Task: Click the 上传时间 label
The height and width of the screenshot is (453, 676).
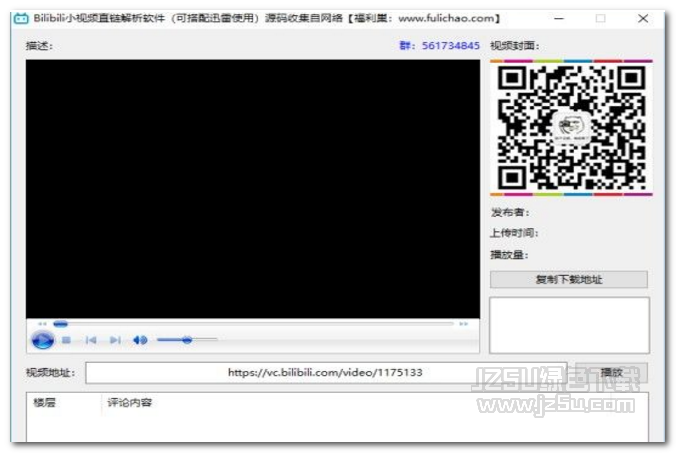Action: (x=514, y=233)
